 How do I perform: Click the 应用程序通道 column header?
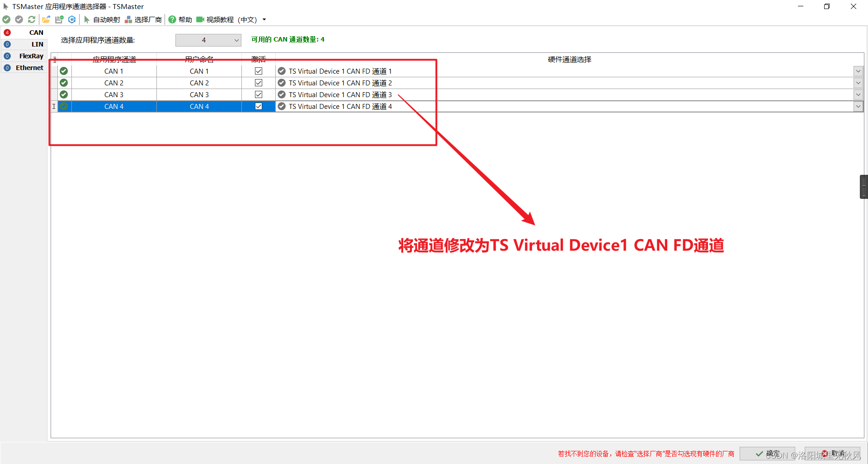[x=114, y=59]
